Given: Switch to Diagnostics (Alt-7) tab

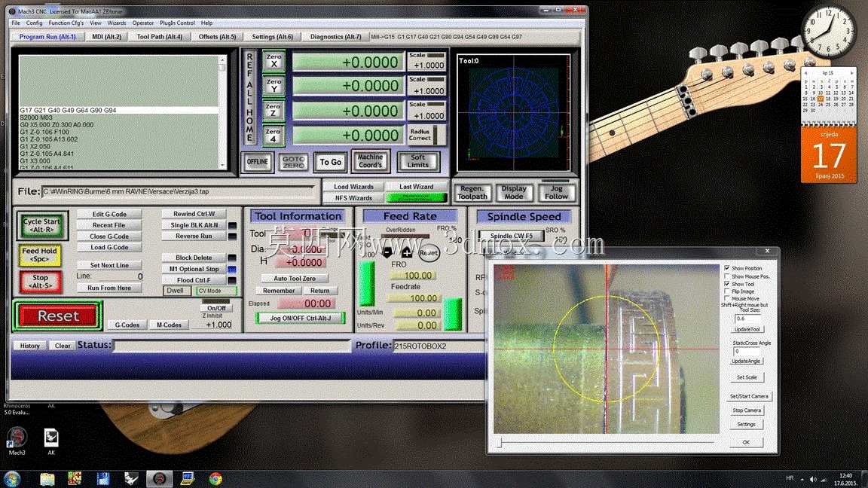Looking at the screenshot, I should [335, 36].
